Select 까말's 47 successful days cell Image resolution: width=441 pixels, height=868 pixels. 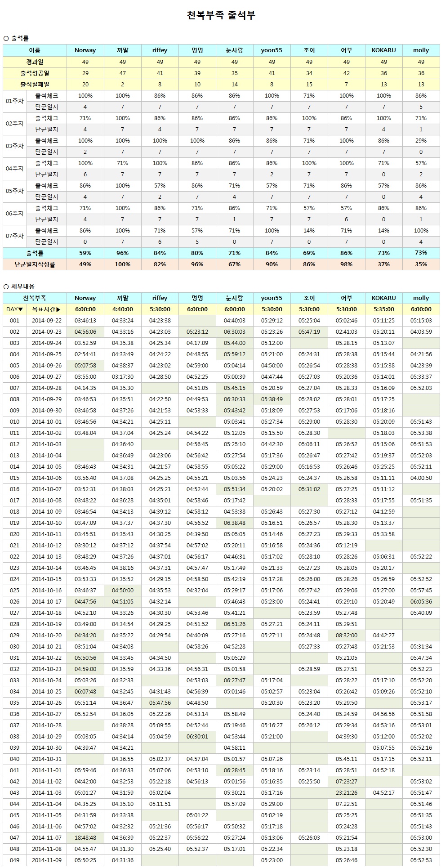tap(123, 73)
